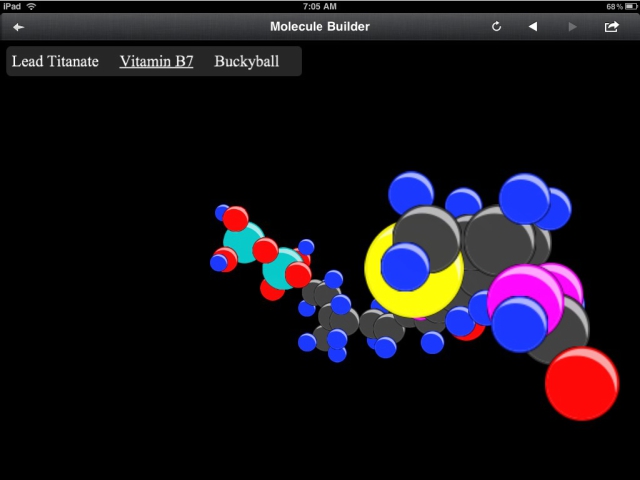This screenshot has width=640, height=480.
Task: Tap the battery indicator in status bar
Action: 631,6
